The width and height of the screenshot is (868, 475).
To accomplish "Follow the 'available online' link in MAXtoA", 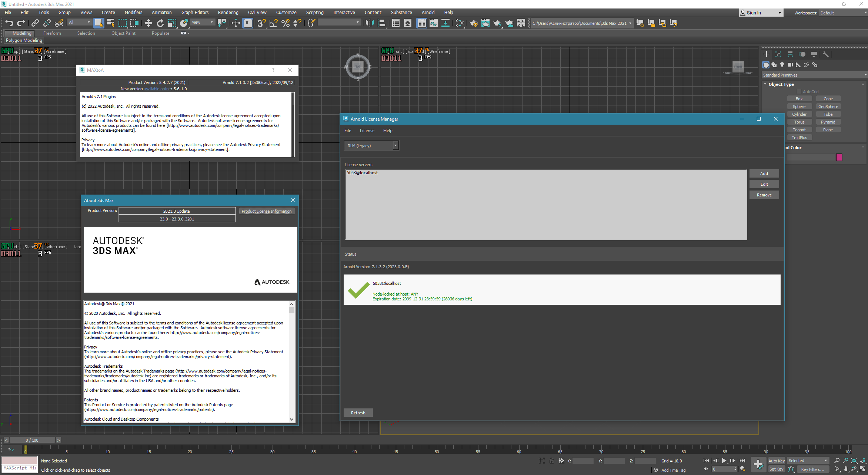I will [157, 89].
